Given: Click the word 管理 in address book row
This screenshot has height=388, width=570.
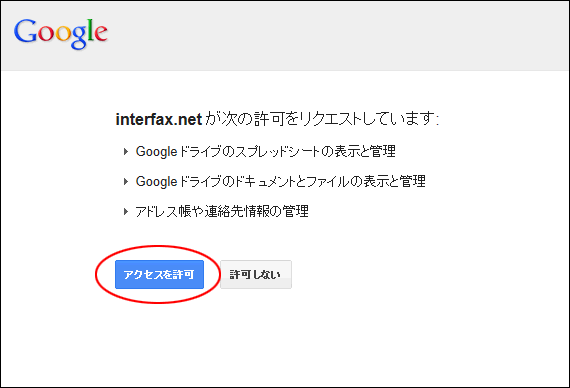Looking at the screenshot, I should (296, 211).
